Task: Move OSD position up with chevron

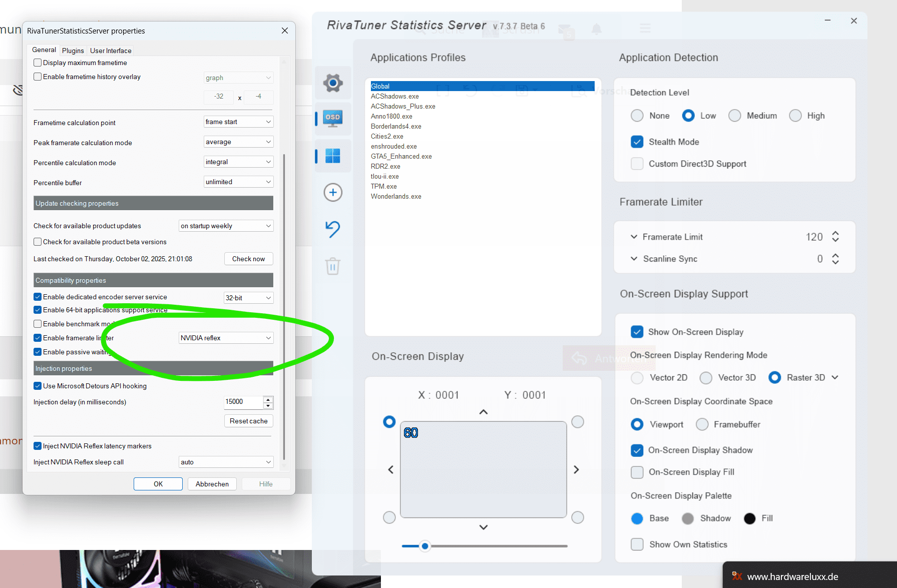Action: tap(484, 412)
